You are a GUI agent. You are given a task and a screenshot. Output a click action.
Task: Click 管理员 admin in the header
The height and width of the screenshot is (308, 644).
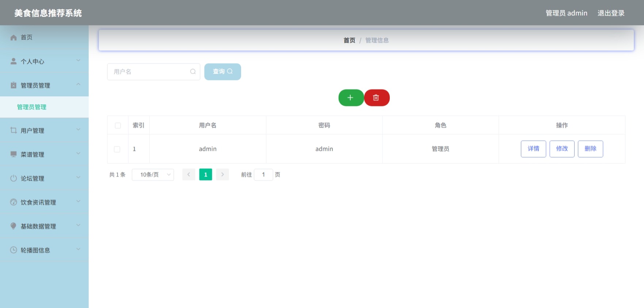tap(566, 13)
